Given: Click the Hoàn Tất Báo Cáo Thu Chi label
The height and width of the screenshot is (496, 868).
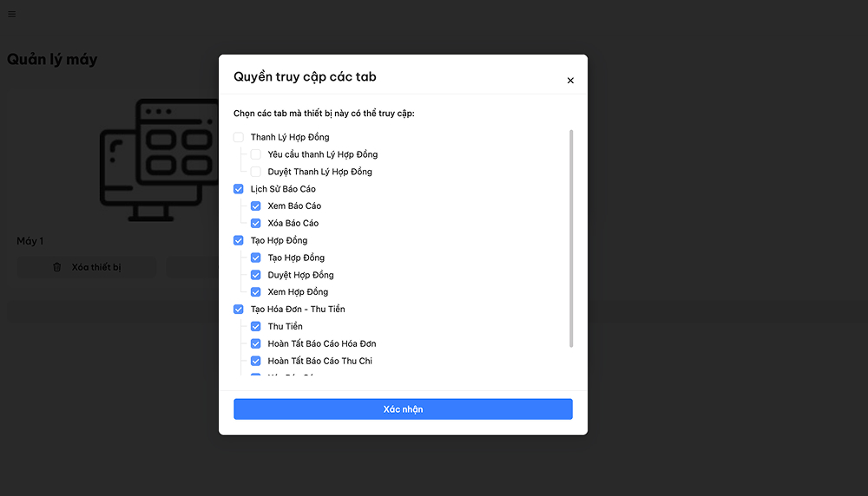Looking at the screenshot, I should (320, 361).
